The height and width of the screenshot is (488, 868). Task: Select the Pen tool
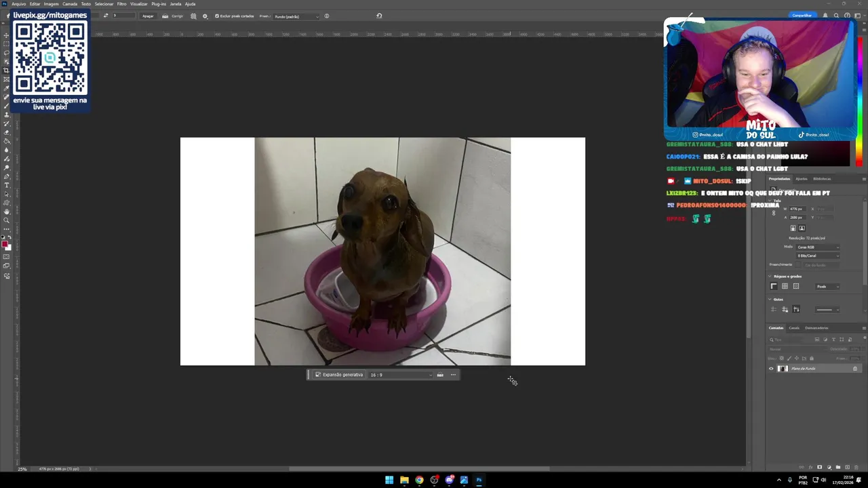click(7, 176)
